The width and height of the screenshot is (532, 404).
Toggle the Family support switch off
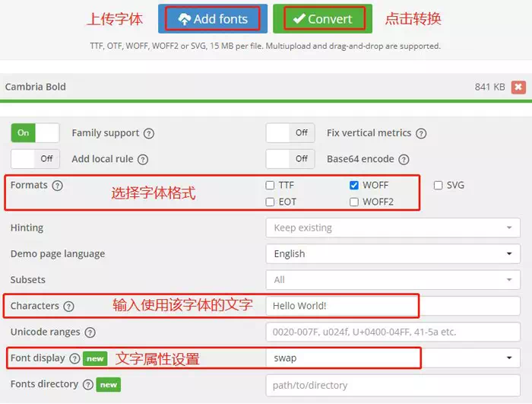(35, 133)
